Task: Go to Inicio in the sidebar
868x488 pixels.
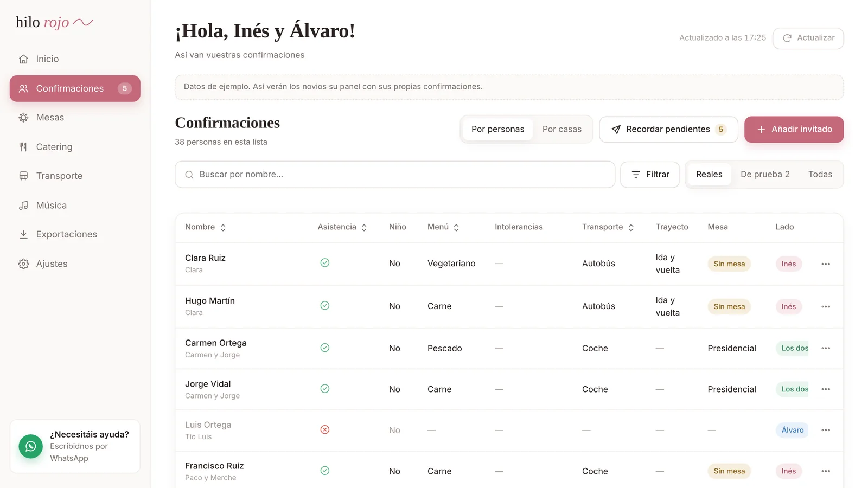Action: click(75, 59)
